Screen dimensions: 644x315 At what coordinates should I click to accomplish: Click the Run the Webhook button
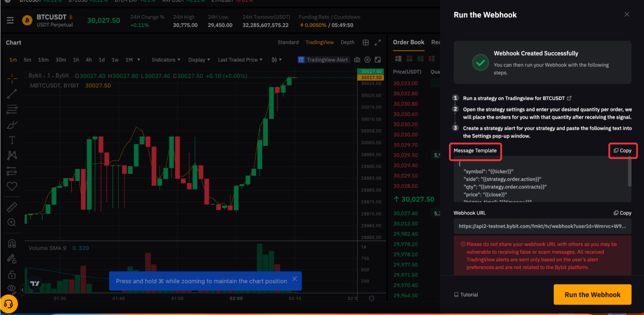click(x=592, y=295)
